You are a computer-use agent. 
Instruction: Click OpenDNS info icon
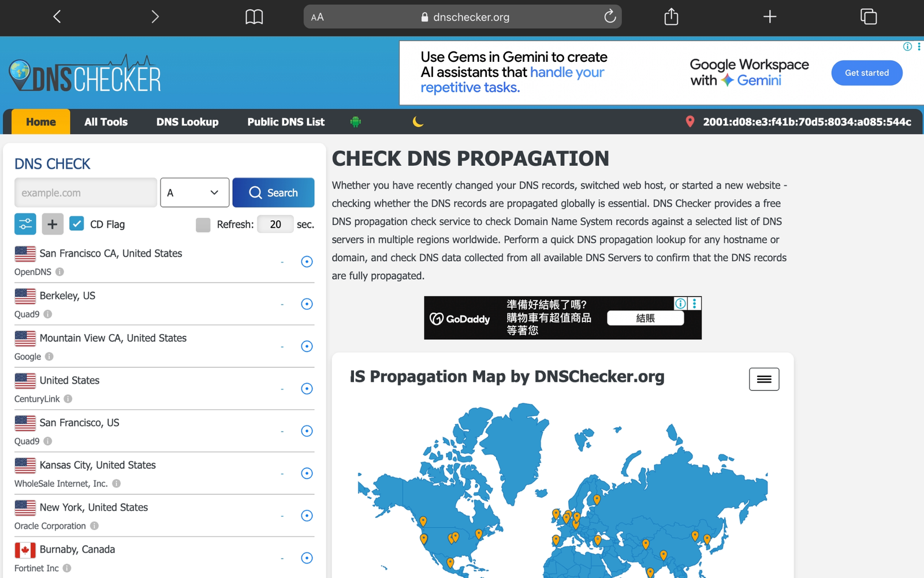[59, 272]
